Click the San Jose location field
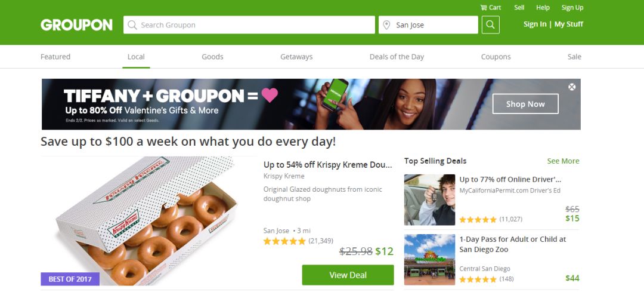Screen dimensions: 644x298 click(x=428, y=24)
